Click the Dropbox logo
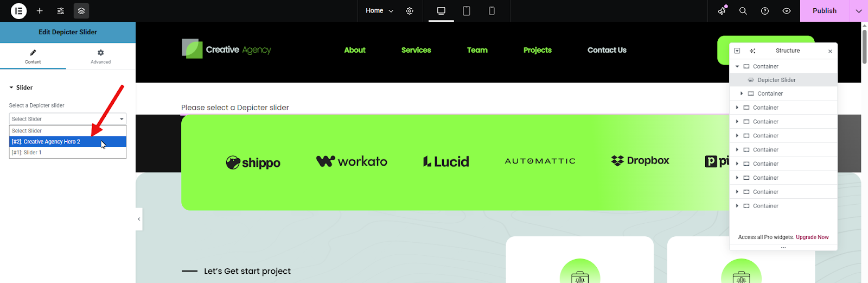 coord(640,161)
